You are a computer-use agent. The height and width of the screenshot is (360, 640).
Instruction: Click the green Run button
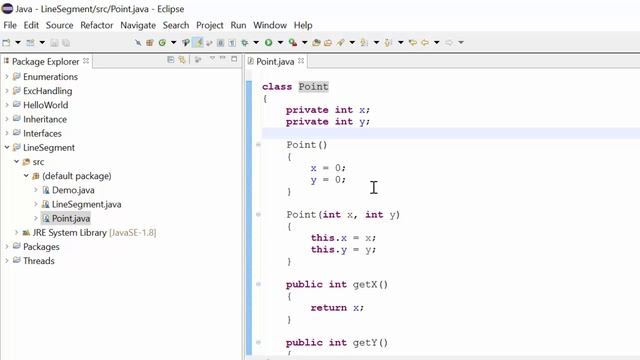[x=268, y=42]
